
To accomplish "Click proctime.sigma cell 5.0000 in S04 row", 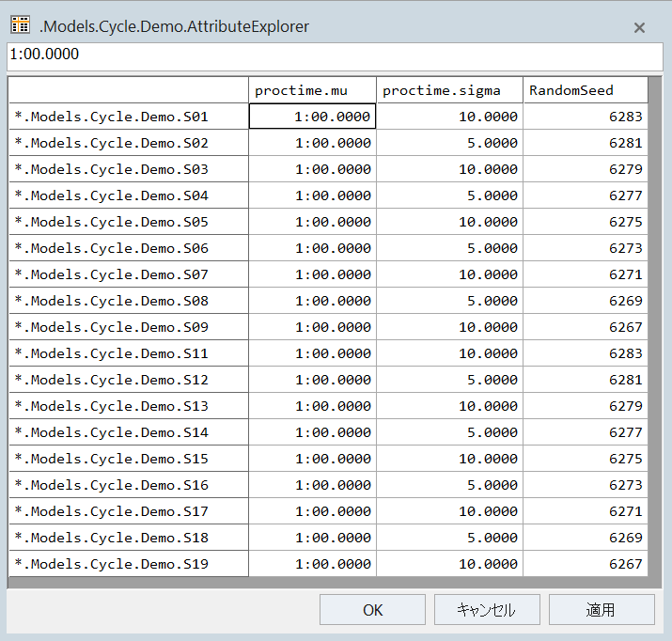I will [x=449, y=195].
